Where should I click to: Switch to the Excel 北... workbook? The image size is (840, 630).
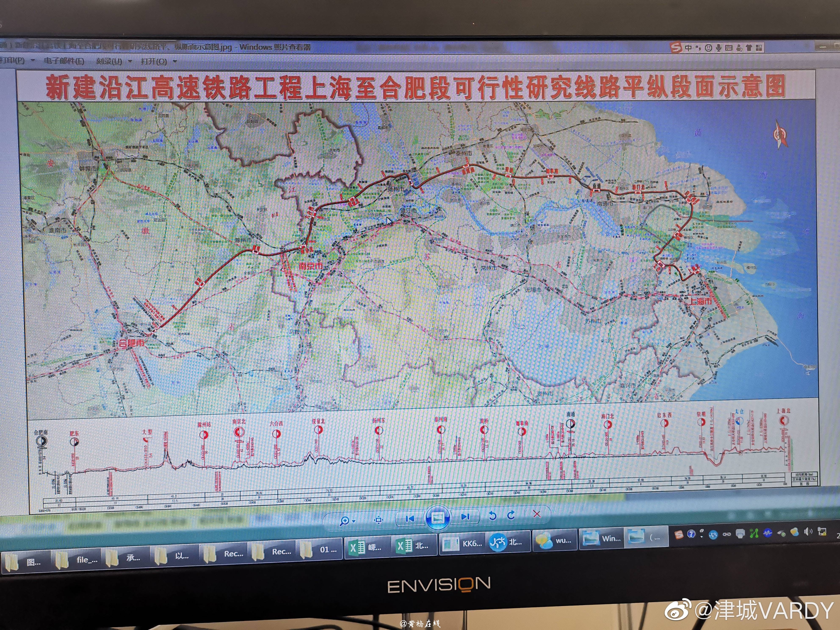click(x=414, y=546)
